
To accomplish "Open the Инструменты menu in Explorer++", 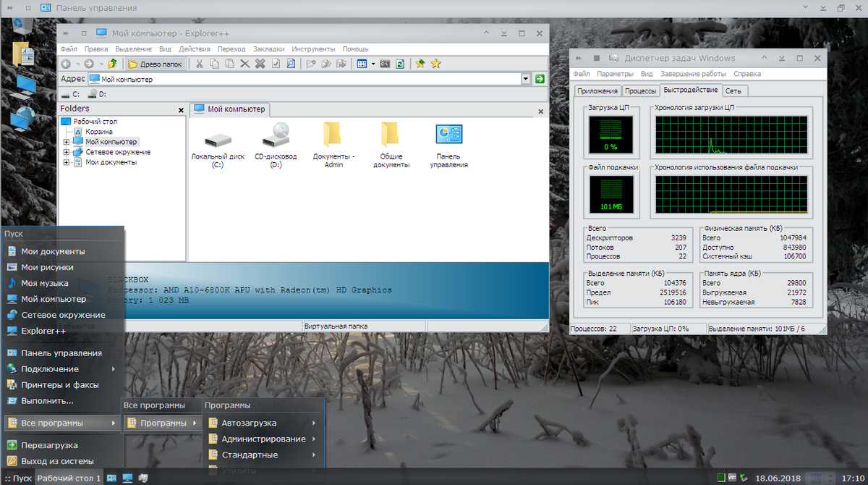I will (x=314, y=48).
